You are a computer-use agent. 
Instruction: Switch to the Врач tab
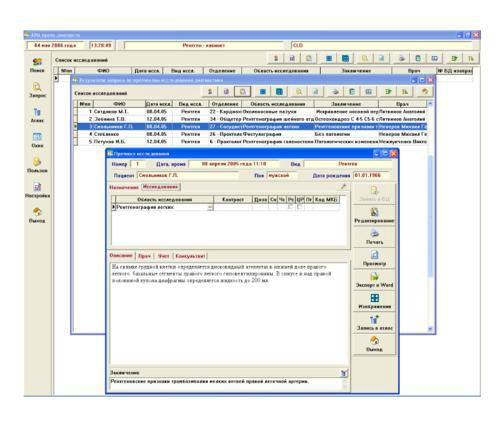click(144, 256)
